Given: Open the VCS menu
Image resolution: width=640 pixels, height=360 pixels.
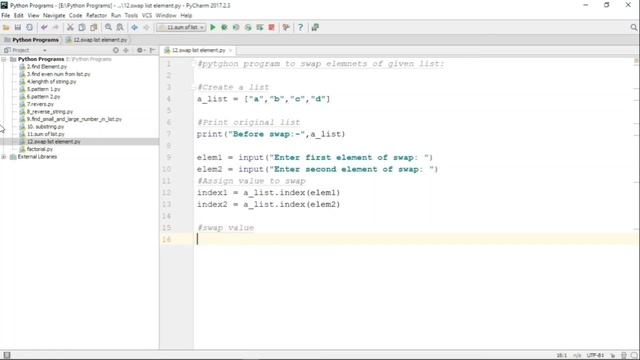Looking at the screenshot, I should point(147,16).
